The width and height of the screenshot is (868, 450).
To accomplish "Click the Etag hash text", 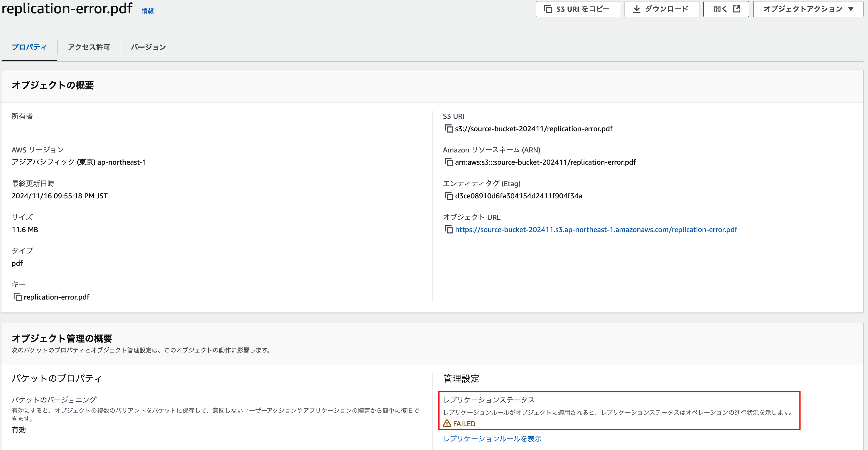I will tap(518, 196).
